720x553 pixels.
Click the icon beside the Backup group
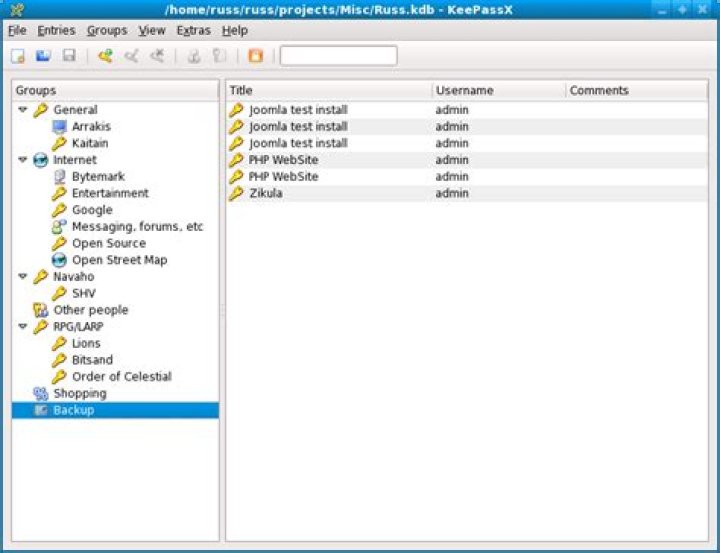tap(40, 410)
